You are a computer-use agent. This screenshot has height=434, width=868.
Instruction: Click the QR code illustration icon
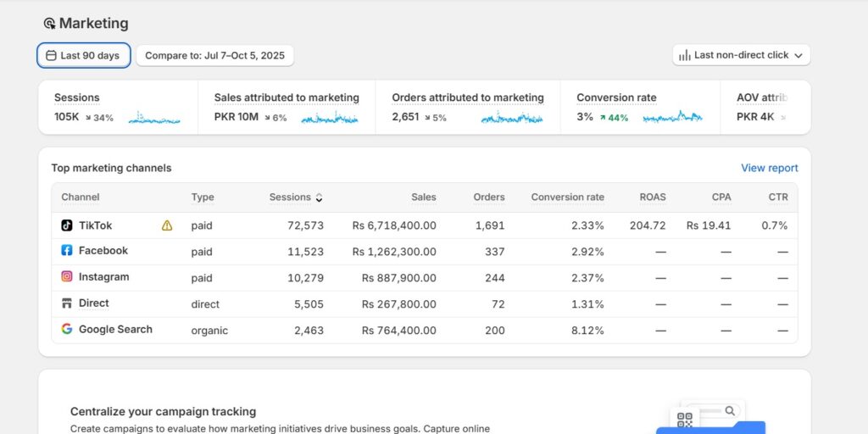(x=685, y=420)
